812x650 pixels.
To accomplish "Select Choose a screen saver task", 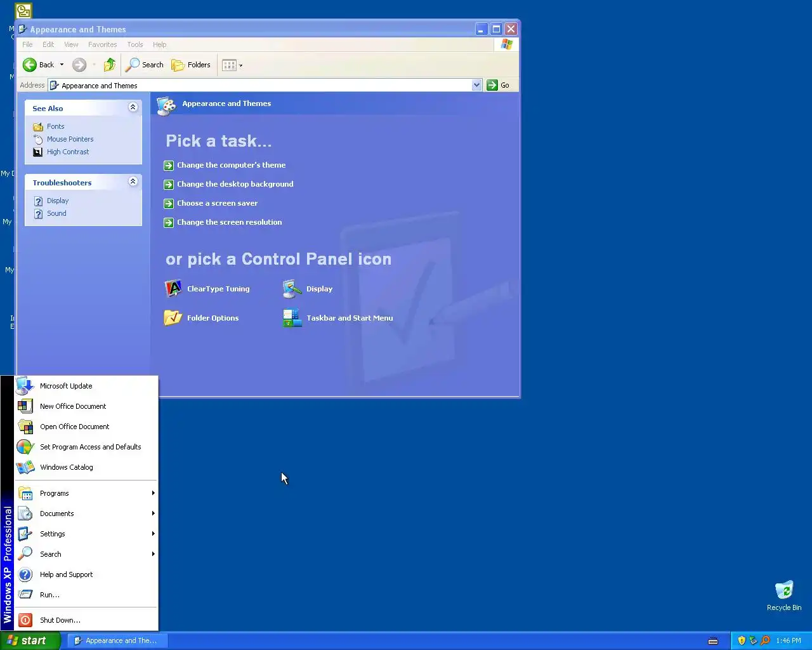I will coord(211,203).
